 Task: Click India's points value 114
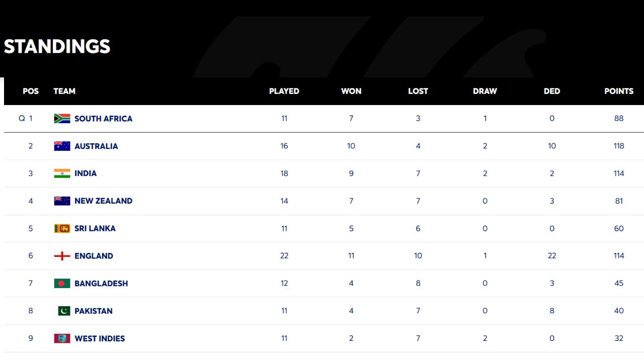click(619, 173)
